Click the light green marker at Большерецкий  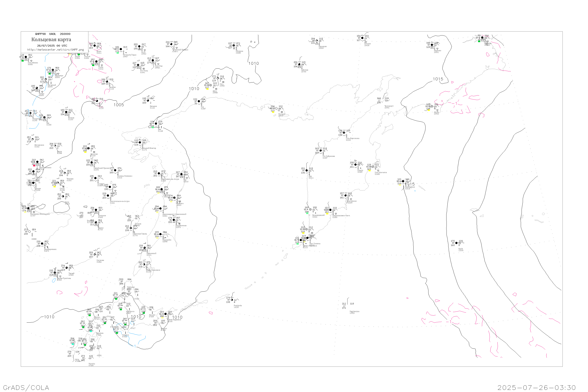[307, 213]
